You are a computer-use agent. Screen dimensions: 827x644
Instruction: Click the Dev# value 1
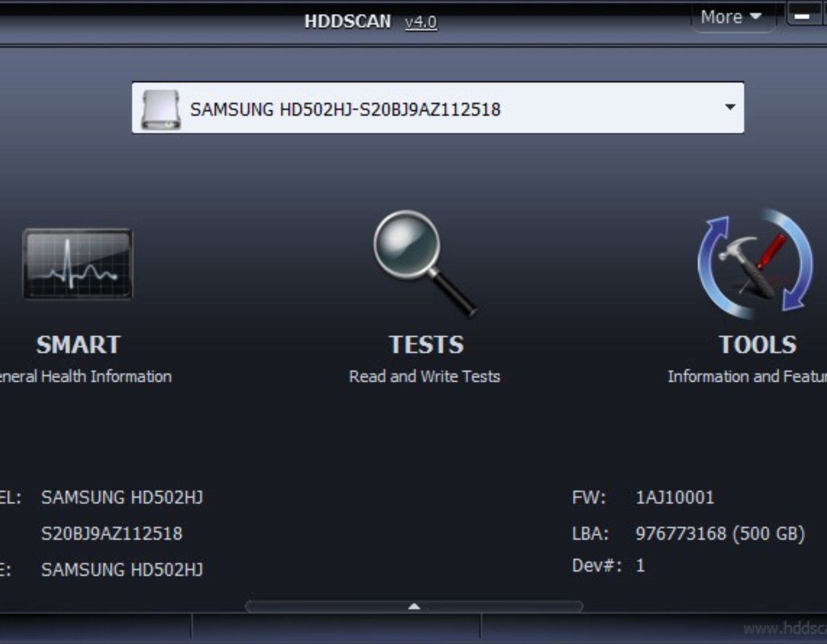(640, 565)
